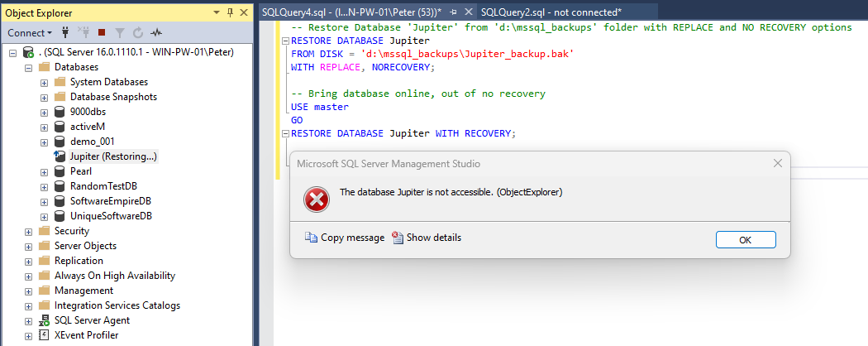Expand the Security folder node
The width and height of the screenshot is (868, 346).
tap(28, 231)
